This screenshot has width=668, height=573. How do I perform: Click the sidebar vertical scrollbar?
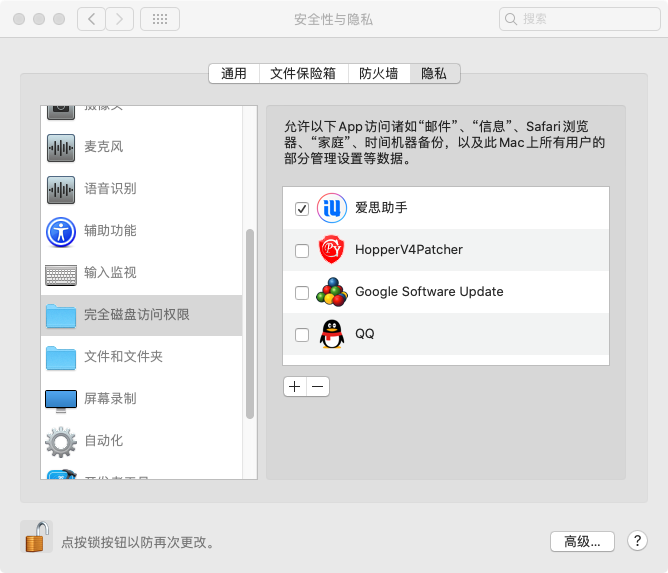click(x=250, y=320)
